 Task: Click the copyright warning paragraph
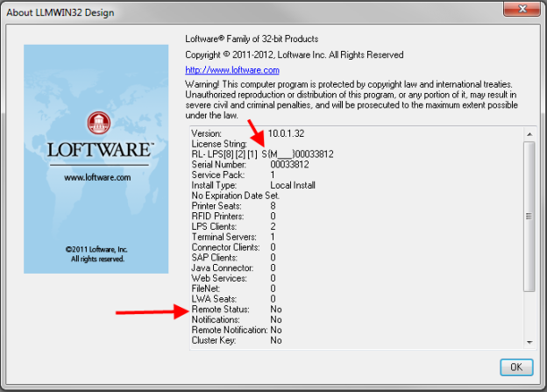352,100
